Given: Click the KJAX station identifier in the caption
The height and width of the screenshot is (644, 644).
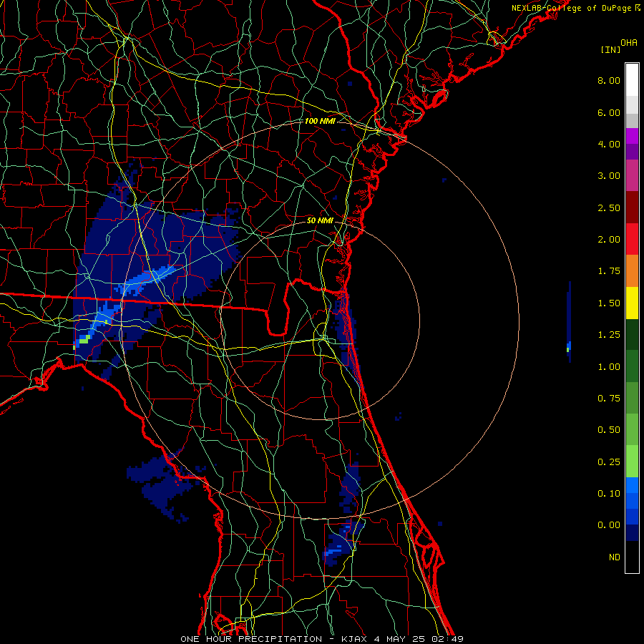Looking at the screenshot, I should click(355, 639).
